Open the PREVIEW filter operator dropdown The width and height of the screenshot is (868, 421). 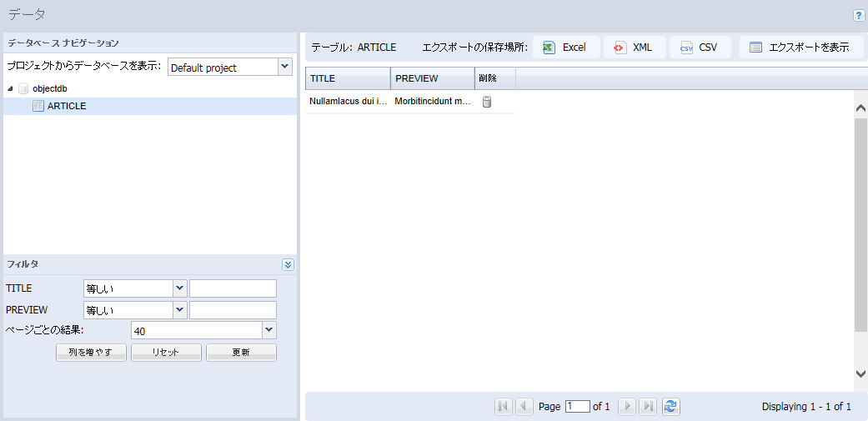pos(179,310)
